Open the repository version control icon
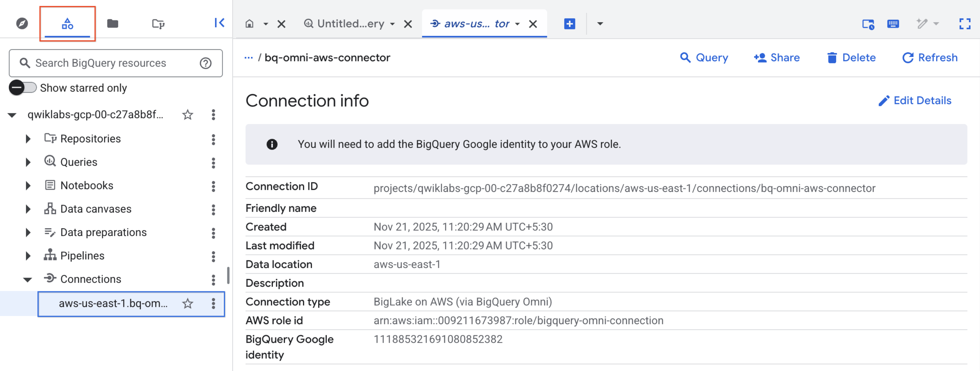 click(x=159, y=24)
